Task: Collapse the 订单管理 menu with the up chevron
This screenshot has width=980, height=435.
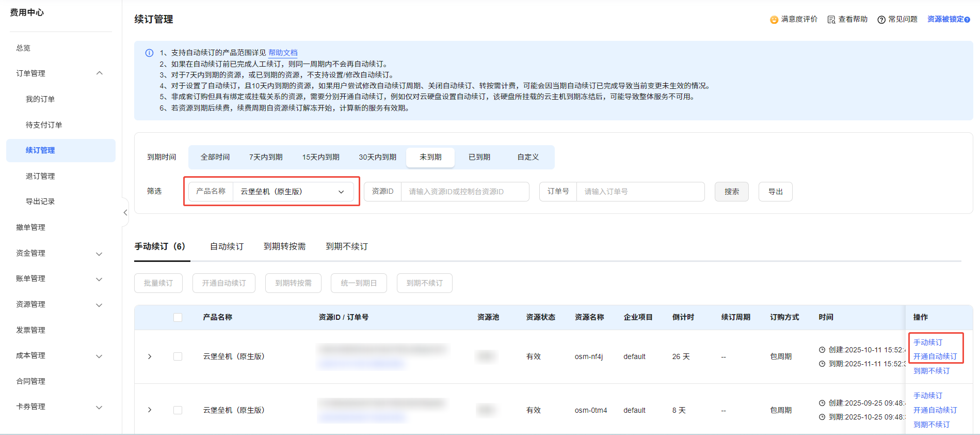Action: point(100,73)
